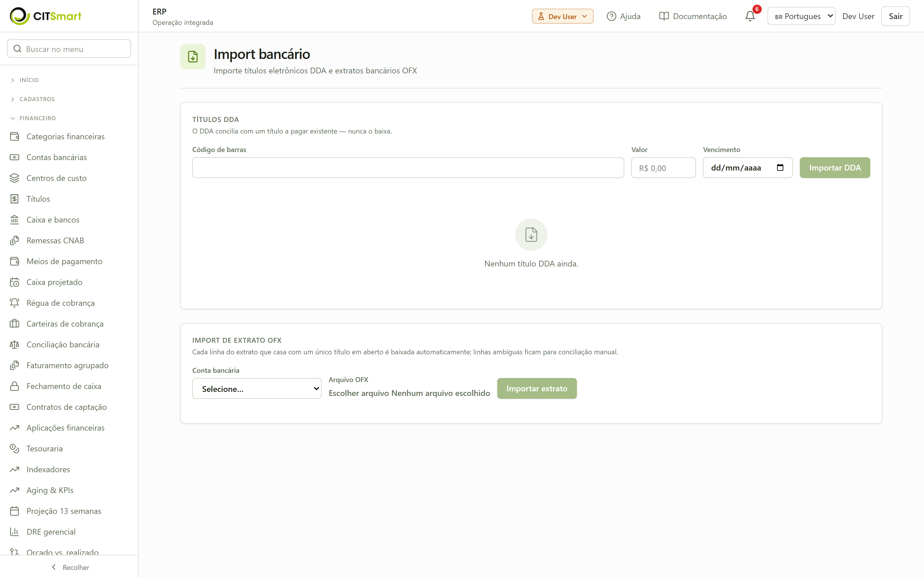The width and height of the screenshot is (924, 578).
Task: Open Faturamento agrupado menu item
Action: [x=69, y=365]
